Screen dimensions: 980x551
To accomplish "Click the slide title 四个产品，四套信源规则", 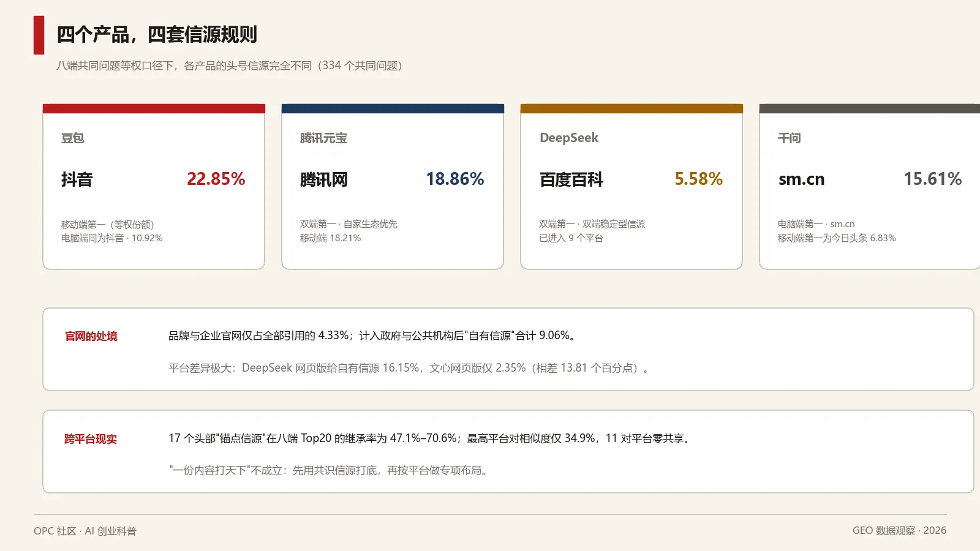I will point(157,34).
